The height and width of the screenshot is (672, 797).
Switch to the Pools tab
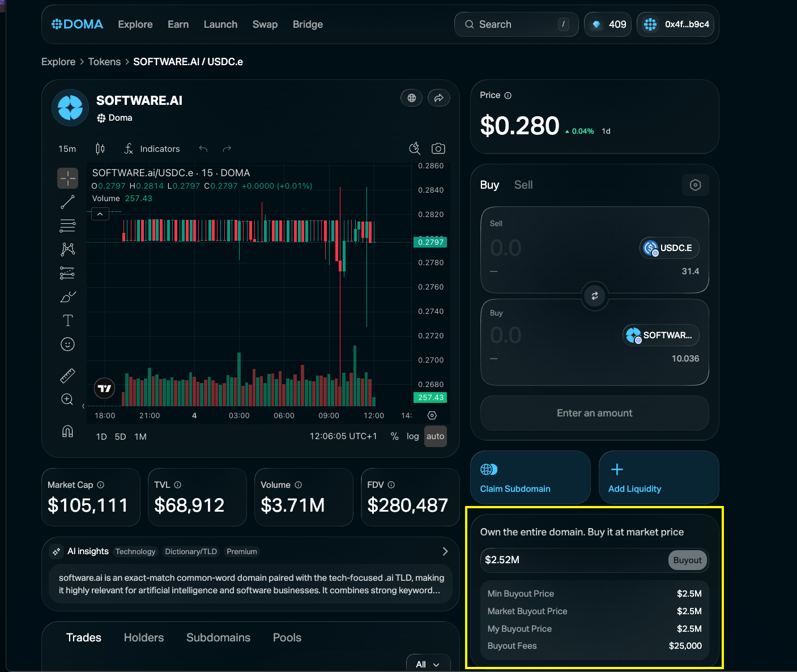coord(287,637)
